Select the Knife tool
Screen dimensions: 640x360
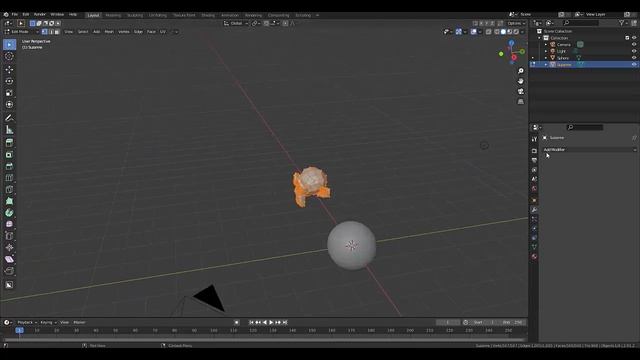click(x=9, y=189)
